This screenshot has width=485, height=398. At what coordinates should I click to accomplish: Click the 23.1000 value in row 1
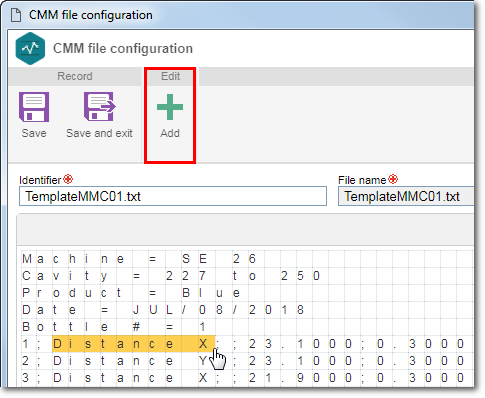click(300, 344)
